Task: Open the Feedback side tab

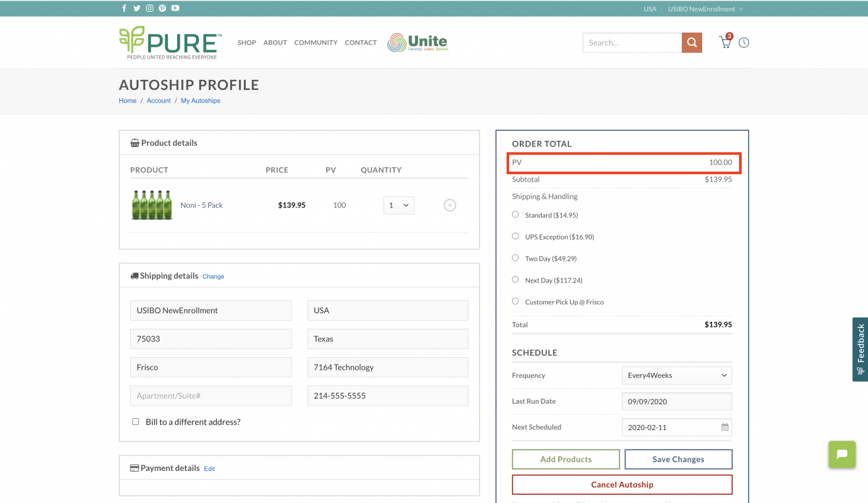Action: pos(860,349)
